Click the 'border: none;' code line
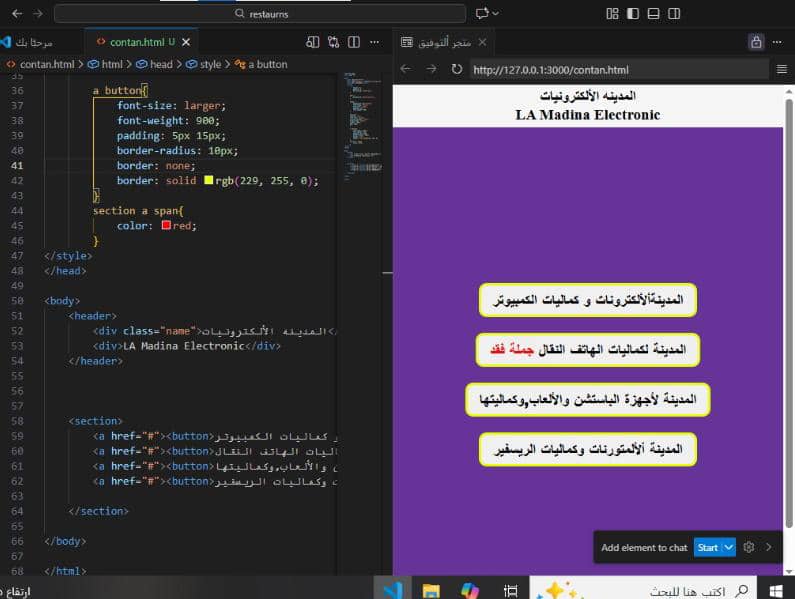The image size is (795, 599). click(156, 165)
